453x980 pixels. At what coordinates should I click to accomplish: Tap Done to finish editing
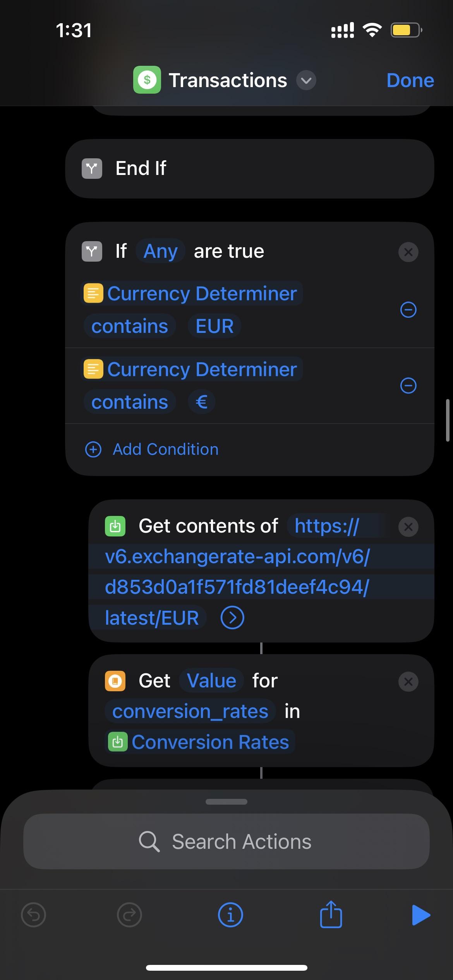410,81
